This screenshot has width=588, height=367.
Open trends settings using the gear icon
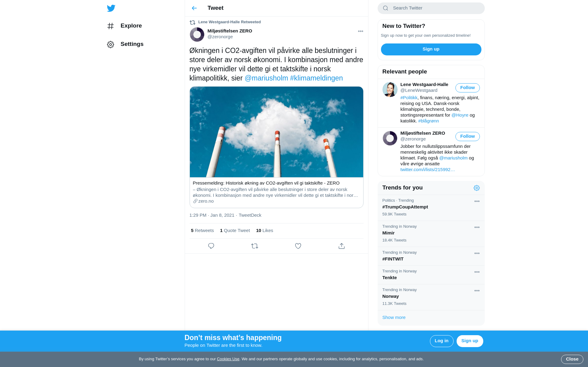point(477,188)
